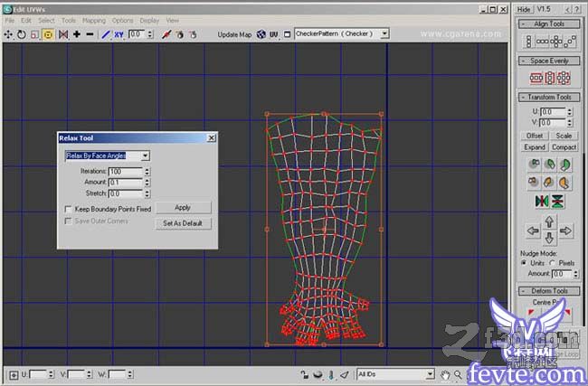Click Align horizontal icon in Align Tools
The image size is (588, 386).
(x=542, y=42)
